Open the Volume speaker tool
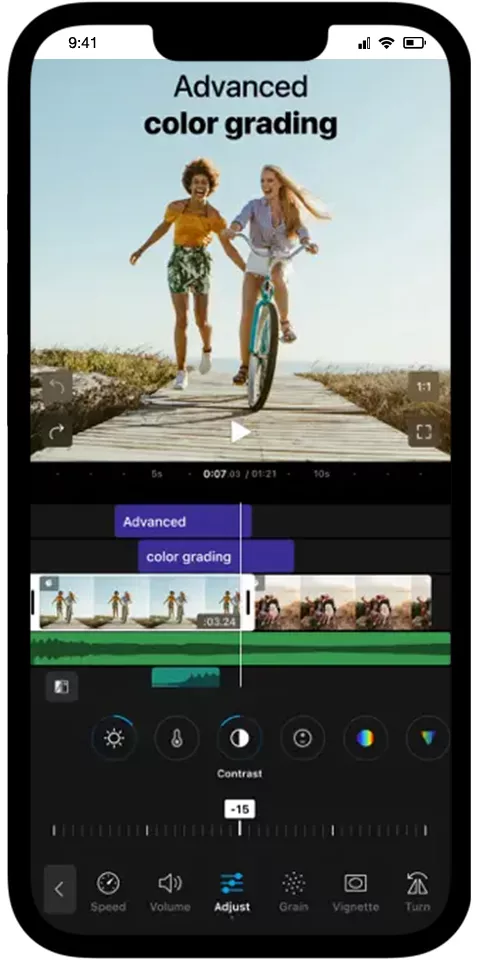 coord(170,891)
